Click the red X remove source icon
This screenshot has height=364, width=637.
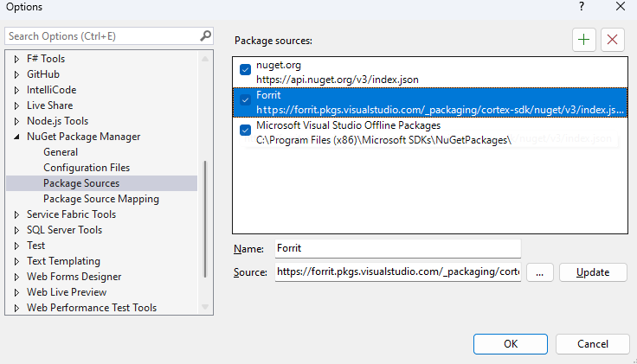[613, 40]
